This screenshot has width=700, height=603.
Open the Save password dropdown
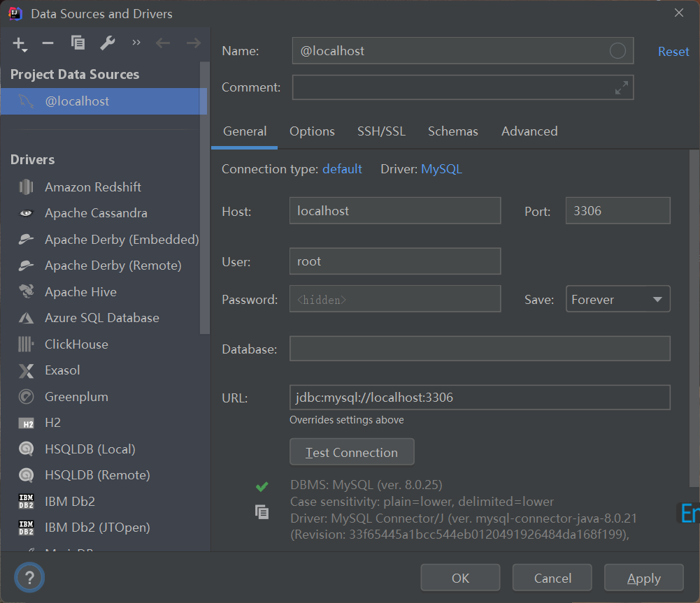(618, 299)
